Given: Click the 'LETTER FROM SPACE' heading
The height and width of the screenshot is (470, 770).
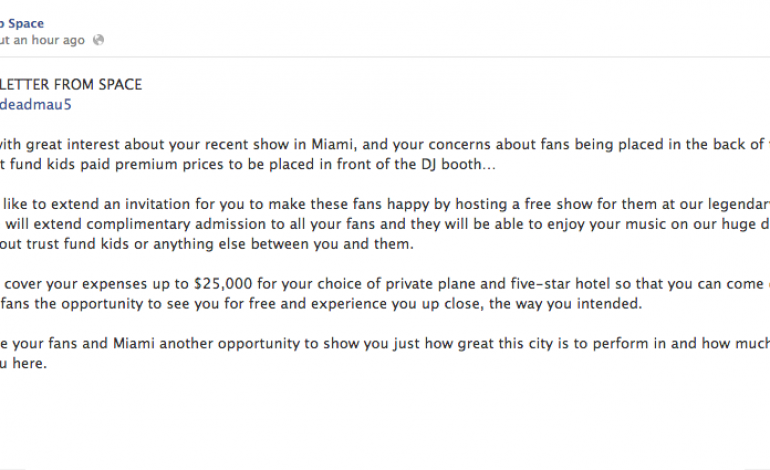Looking at the screenshot, I should tap(70, 85).
